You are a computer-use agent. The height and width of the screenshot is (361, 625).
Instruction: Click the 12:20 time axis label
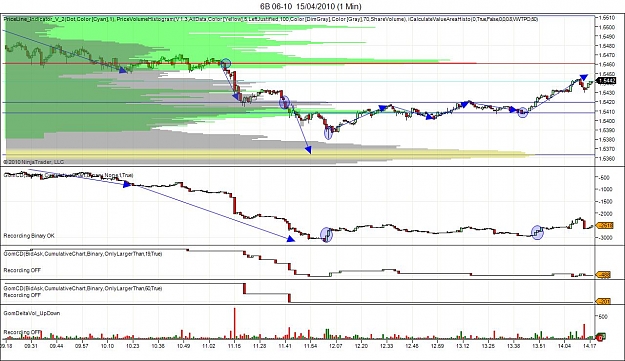click(x=362, y=346)
